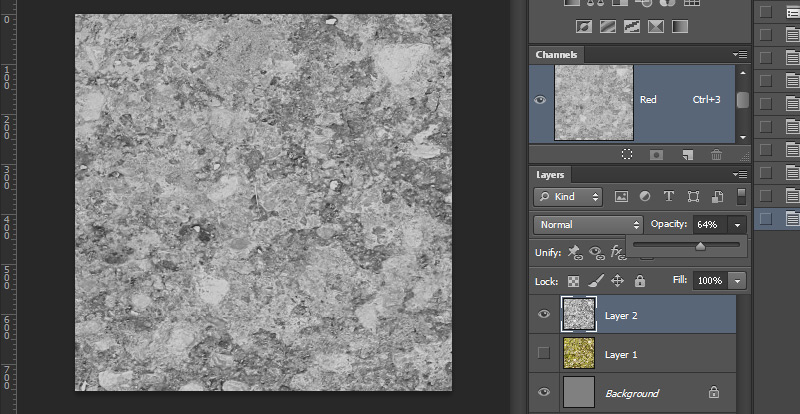
Task: Save selection as channel
Action: coord(656,154)
